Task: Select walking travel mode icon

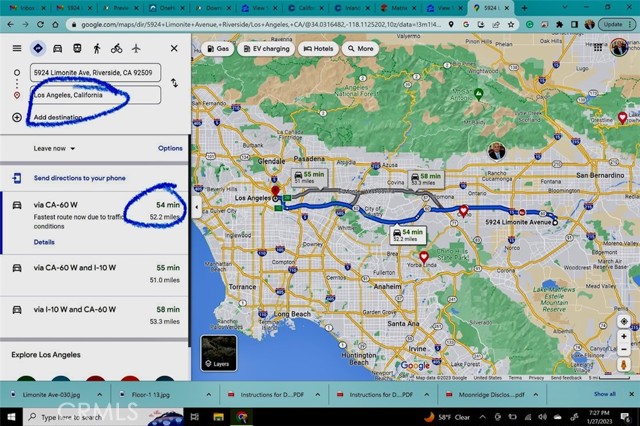Action: click(97, 48)
